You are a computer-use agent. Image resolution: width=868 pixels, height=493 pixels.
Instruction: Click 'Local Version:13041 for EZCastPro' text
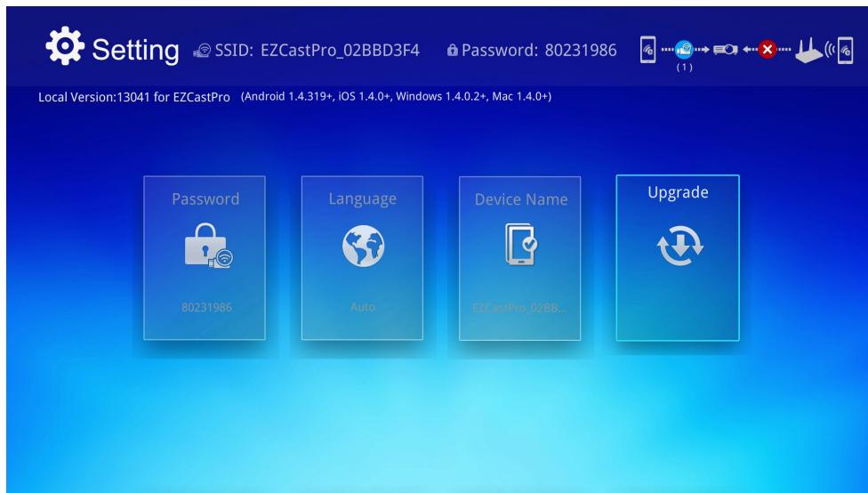134,98
